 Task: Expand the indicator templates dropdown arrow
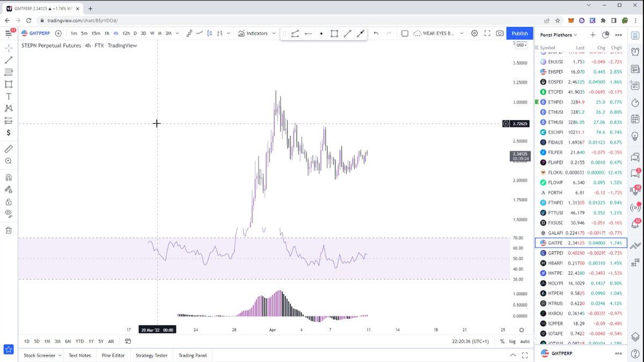(274, 33)
